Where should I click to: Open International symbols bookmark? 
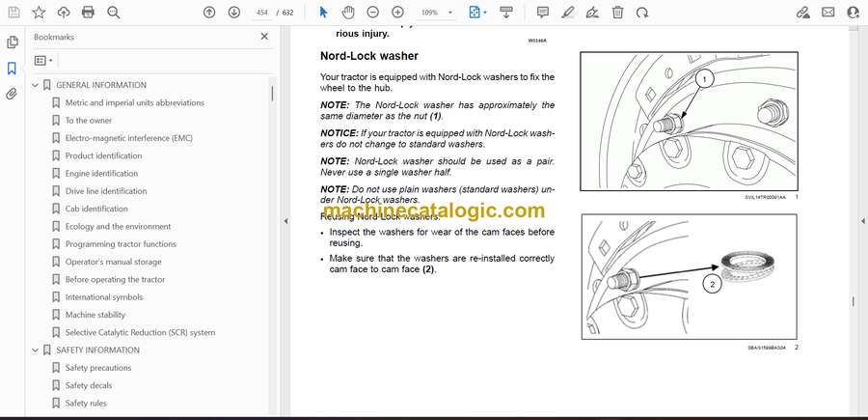click(104, 297)
